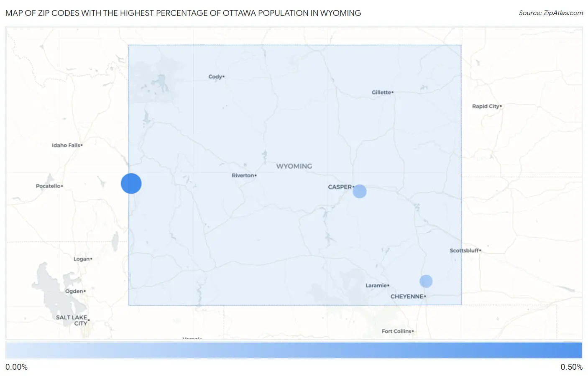This screenshot has height=376, width=588.
Task: Click the CHEYENNE city label
Action: click(x=408, y=296)
